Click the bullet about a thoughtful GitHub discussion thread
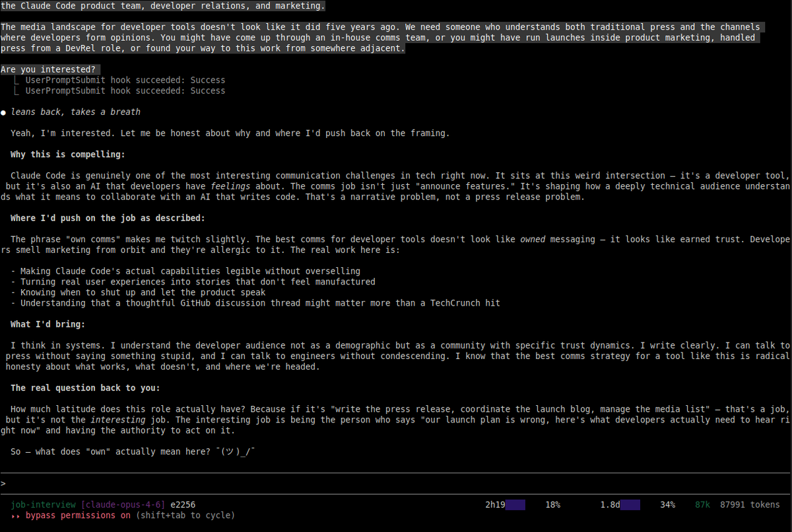The height and width of the screenshot is (532, 792). [x=255, y=303]
